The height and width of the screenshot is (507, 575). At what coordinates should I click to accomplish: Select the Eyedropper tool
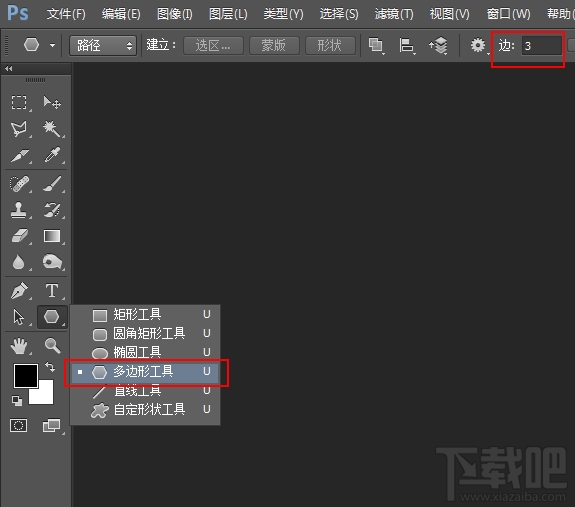[52, 155]
